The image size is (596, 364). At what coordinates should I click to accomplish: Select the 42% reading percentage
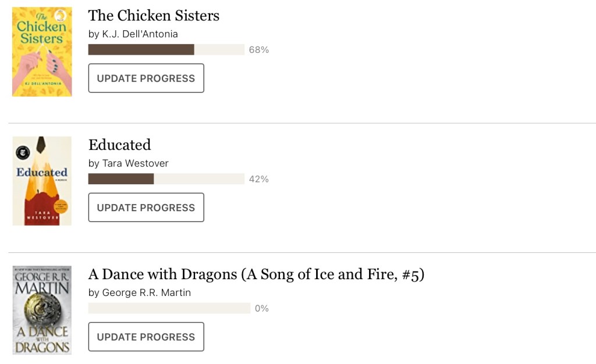258,179
